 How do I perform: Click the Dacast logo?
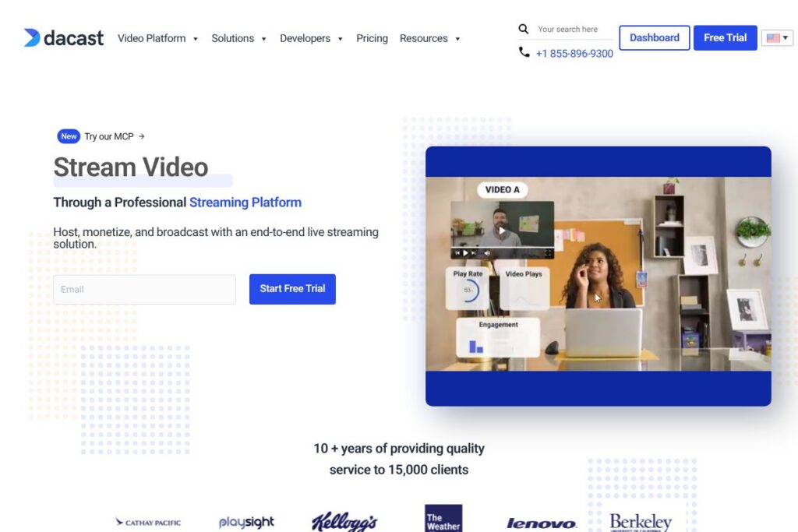[63, 37]
